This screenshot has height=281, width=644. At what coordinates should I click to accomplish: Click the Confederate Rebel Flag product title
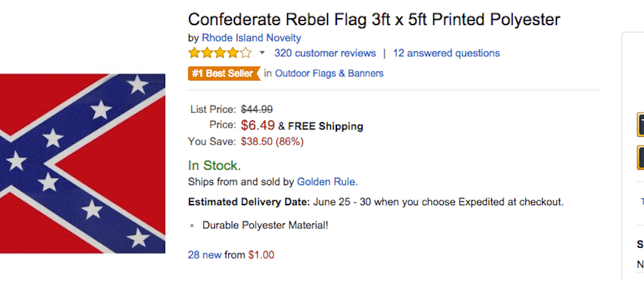[x=374, y=19]
